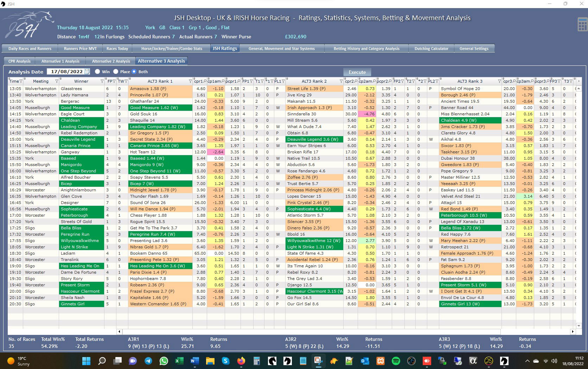The width and height of the screenshot is (588, 369).
Task: Select the Ginnets Girl 13 (W) cell
Action: (x=470, y=304)
